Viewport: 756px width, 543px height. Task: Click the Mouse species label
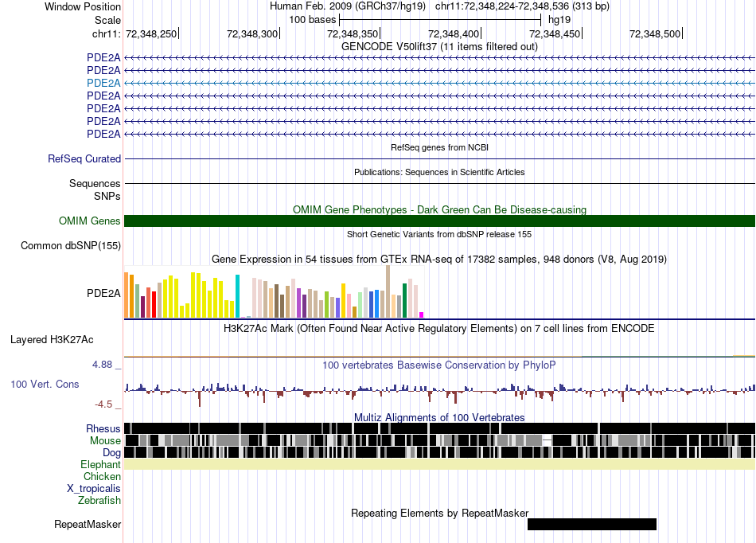[x=105, y=441]
